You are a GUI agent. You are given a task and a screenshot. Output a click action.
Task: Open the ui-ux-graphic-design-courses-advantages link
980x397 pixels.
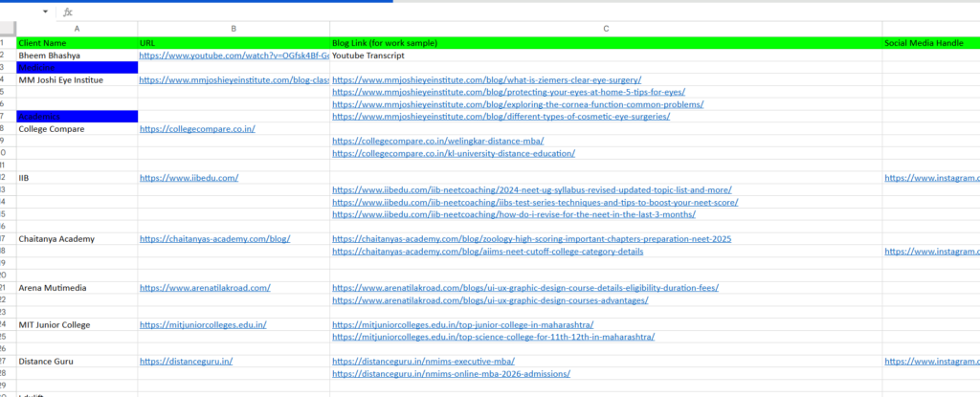[x=490, y=300]
